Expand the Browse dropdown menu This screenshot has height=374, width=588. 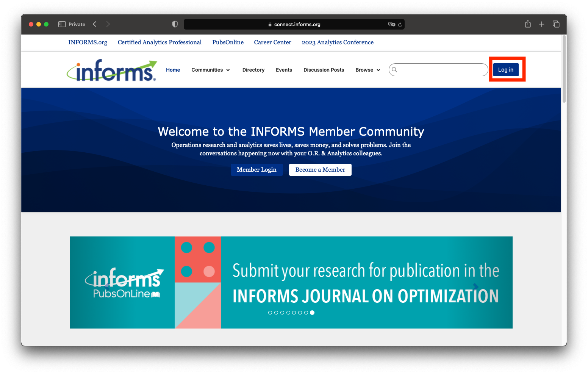(x=368, y=70)
